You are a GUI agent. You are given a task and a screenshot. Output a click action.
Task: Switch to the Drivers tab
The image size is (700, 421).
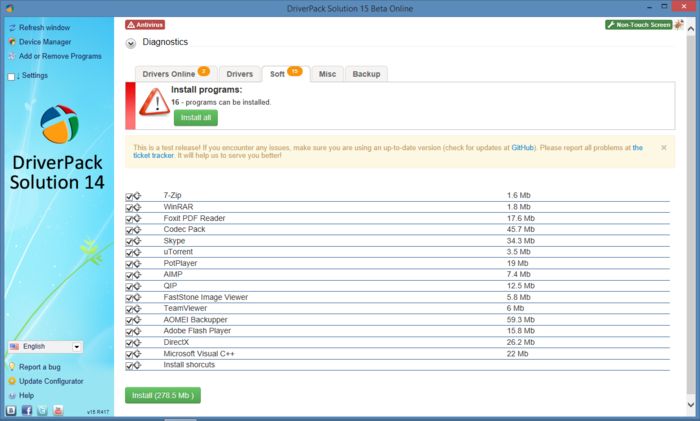pyautogui.click(x=240, y=74)
